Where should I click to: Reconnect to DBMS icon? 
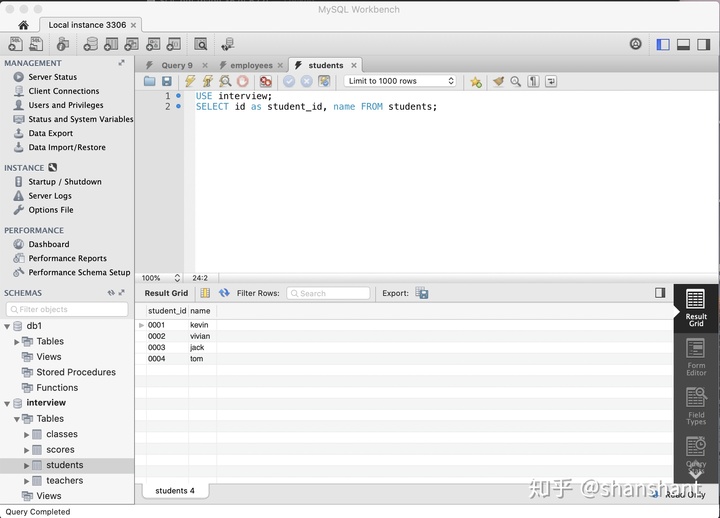[228, 44]
